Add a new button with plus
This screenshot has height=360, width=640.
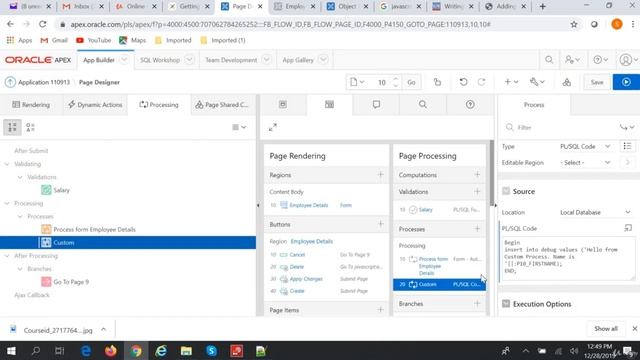click(x=380, y=224)
